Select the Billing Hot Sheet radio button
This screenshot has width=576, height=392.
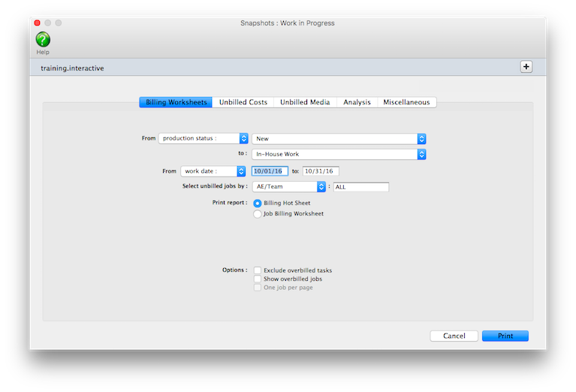click(258, 203)
